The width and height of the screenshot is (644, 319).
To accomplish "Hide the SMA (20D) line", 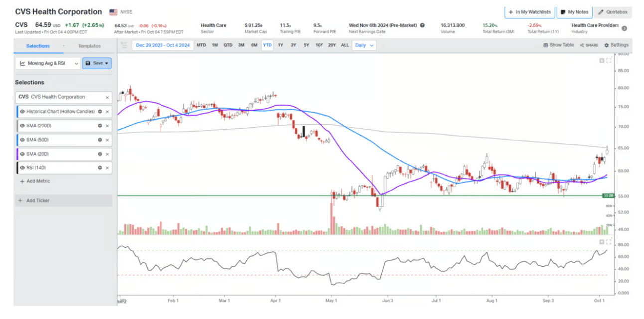I will click(22, 154).
